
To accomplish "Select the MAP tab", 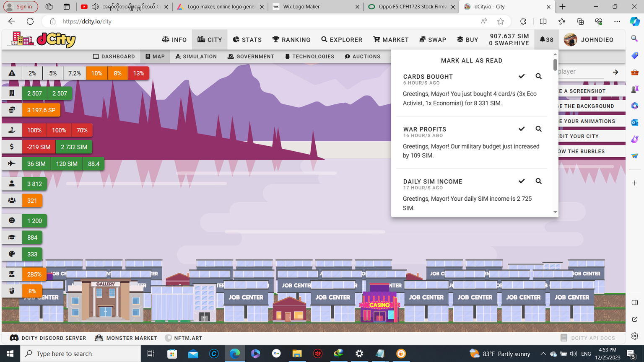I will click(155, 57).
